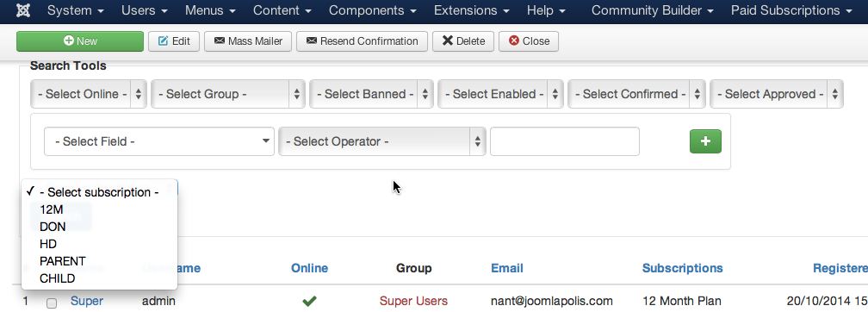Sort table by Subscriptions column

pyautogui.click(x=682, y=268)
